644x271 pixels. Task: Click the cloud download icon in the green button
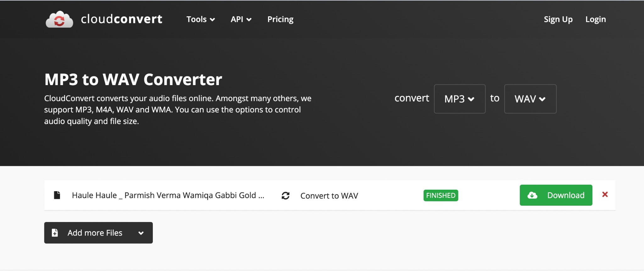[532, 195]
